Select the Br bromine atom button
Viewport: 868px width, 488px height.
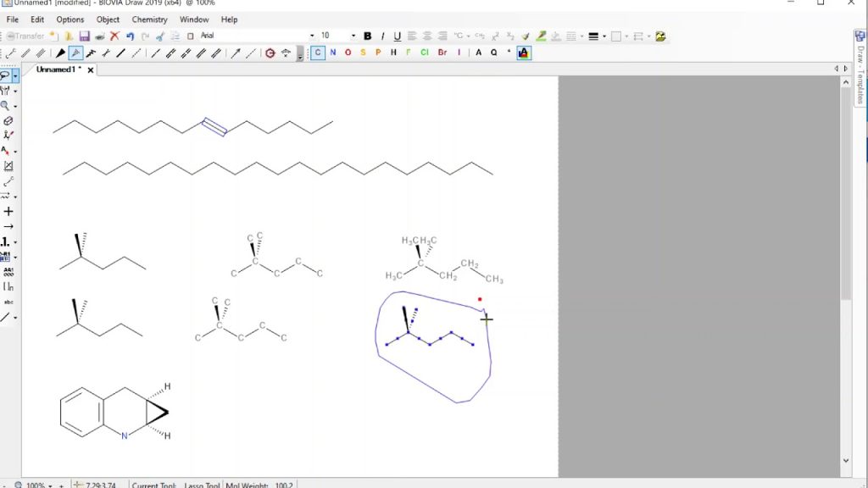tap(442, 53)
